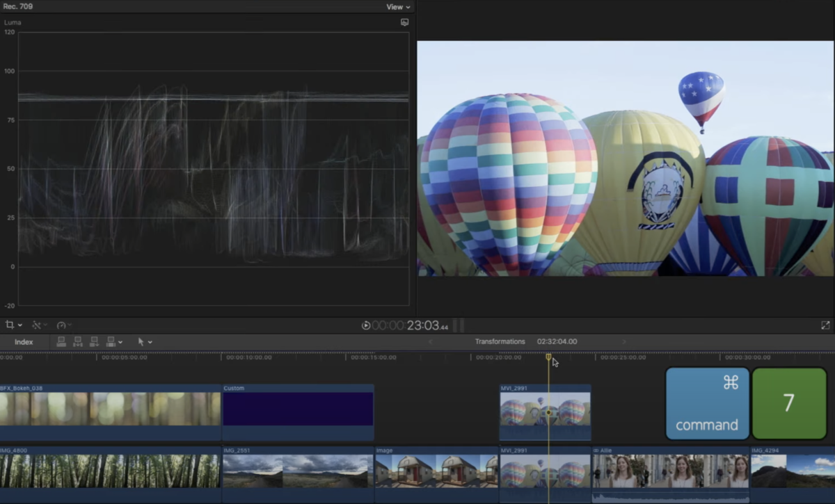Open the retime speed gauge menu

(64, 325)
